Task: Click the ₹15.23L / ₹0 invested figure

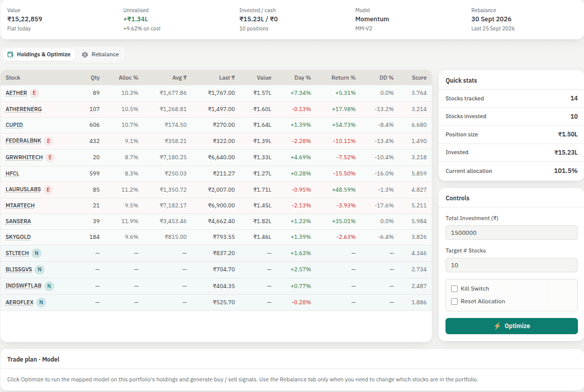Action: click(258, 19)
